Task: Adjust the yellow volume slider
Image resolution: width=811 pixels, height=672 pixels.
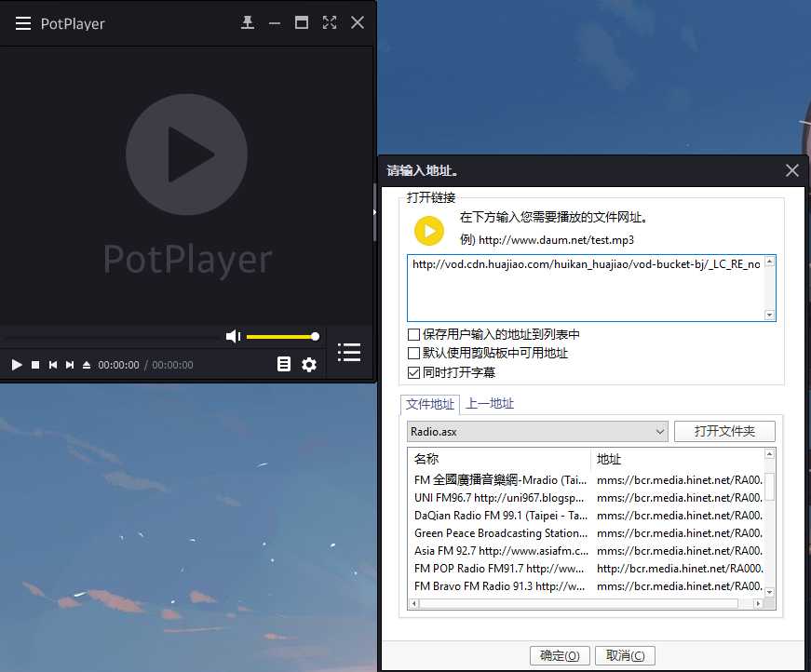Action: point(282,337)
